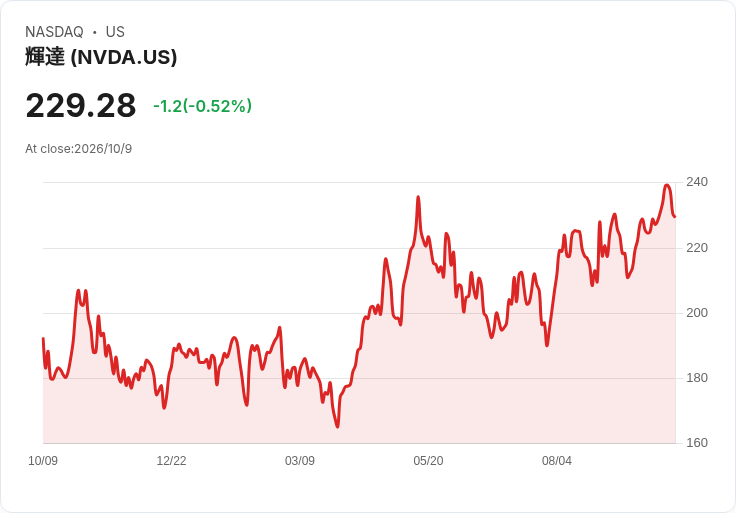
Task: Click the 220 y-axis price label
Action: point(697,248)
